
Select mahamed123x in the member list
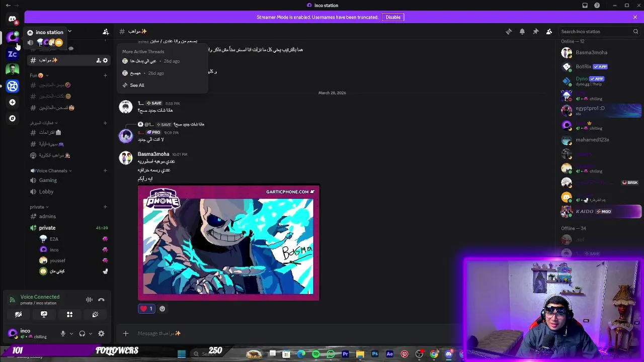tap(601, 140)
